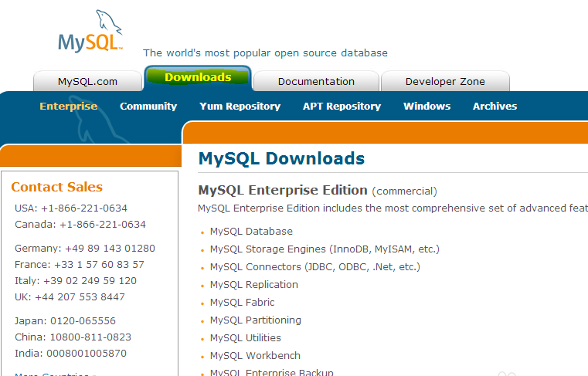Click the MySQL Enterprise Edition heading
This screenshot has height=376, width=588.
point(283,190)
